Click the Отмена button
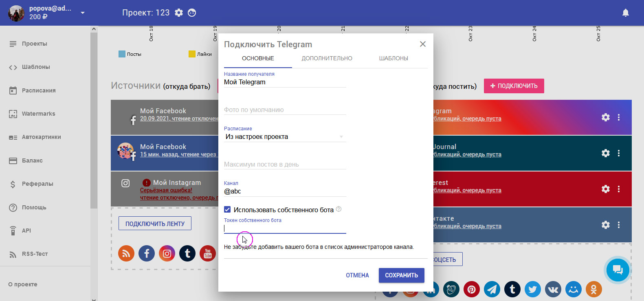The image size is (644, 301). click(357, 275)
